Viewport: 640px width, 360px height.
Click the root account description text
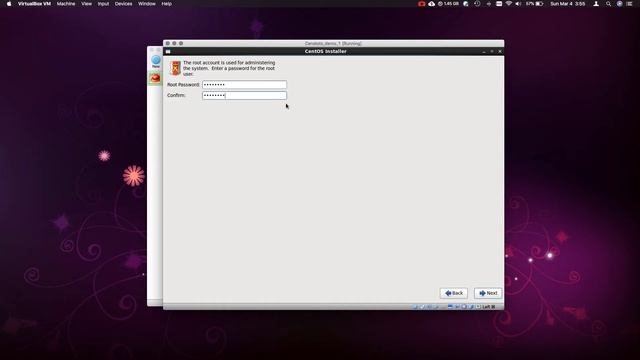229,68
